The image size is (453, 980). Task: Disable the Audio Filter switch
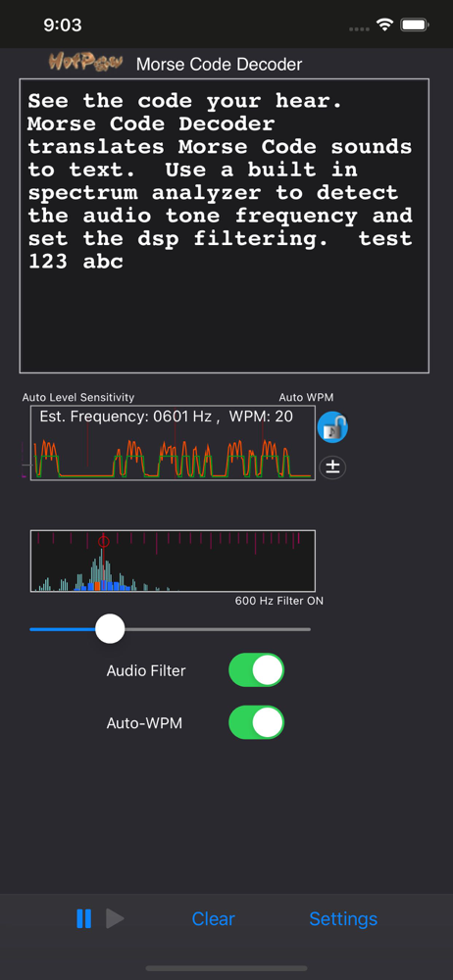coord(257,670)
